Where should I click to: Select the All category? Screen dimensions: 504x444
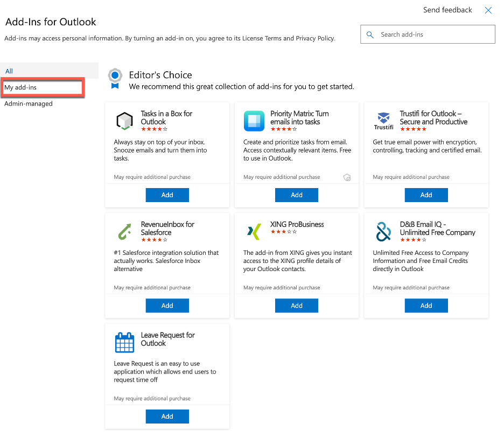[50, 71]
